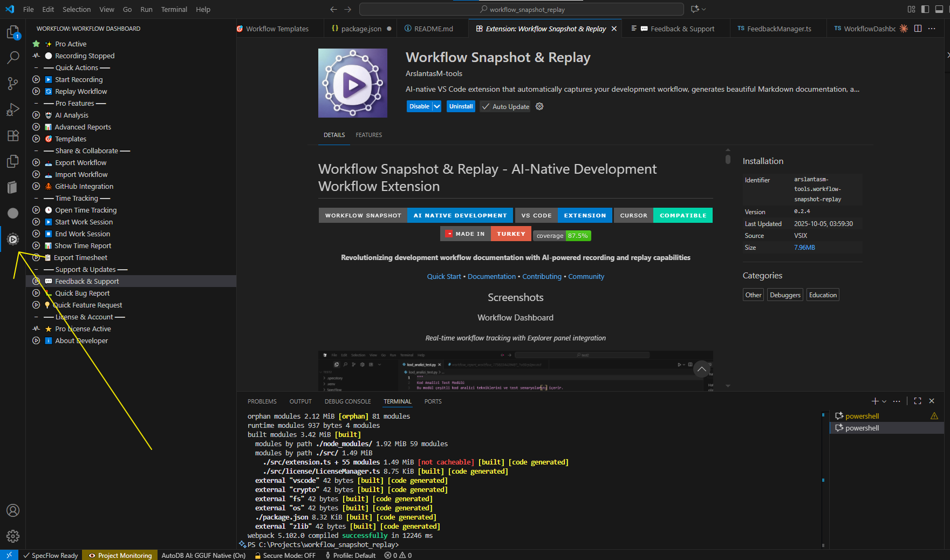Screen dimensions: 950x560
Task: Run the Replay Workflow action icon
Action: [x=36, y=91]
